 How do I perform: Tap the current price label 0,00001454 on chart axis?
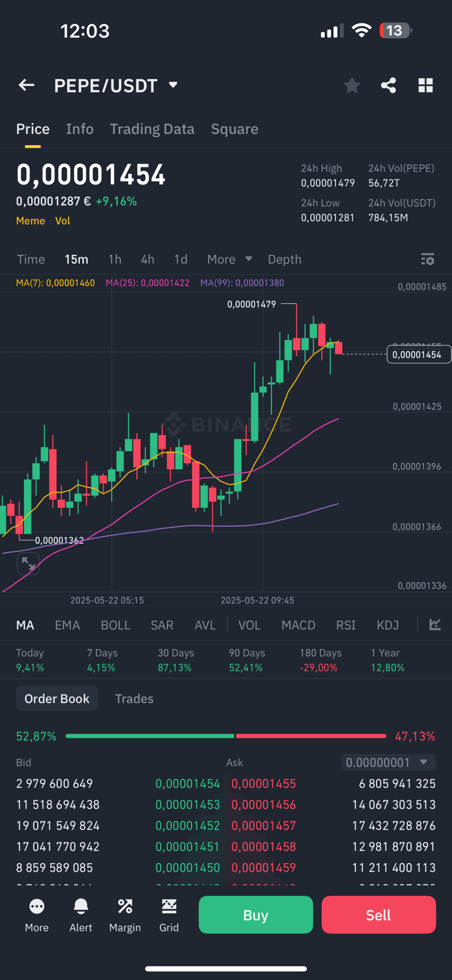[x=419, y=354]
